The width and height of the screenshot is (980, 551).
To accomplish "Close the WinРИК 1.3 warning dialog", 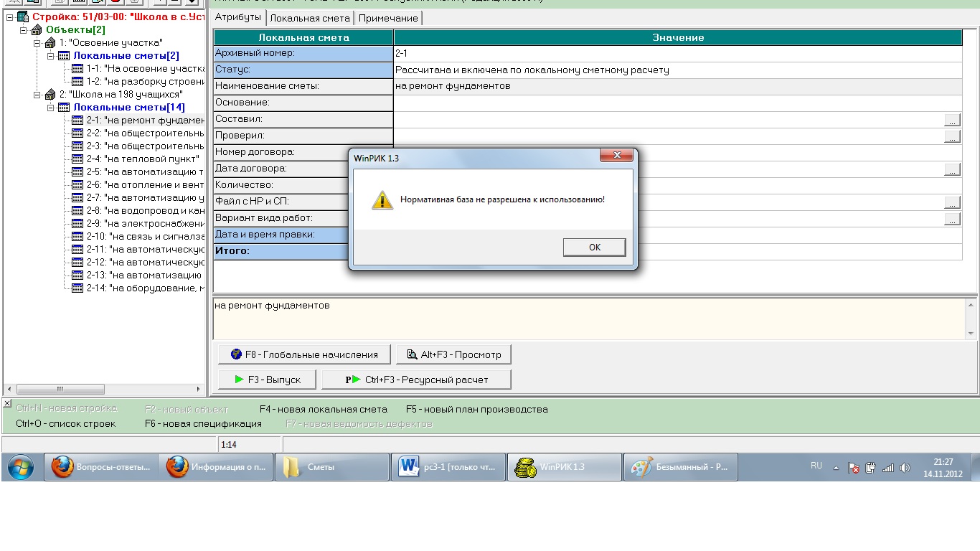I will pyautogui.click(x=616, y=156).
